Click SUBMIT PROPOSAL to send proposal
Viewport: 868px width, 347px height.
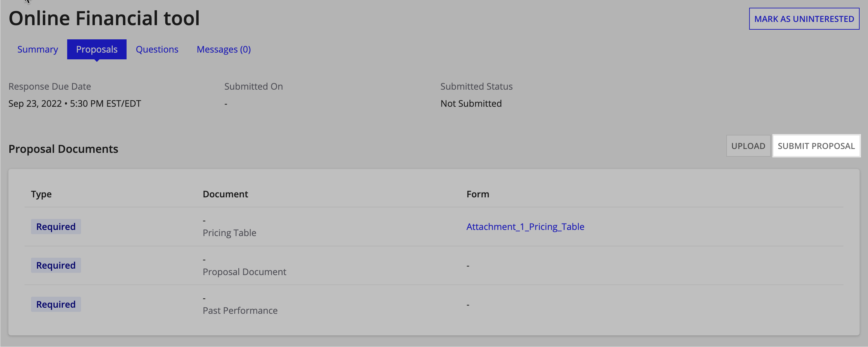click(816, 146)
